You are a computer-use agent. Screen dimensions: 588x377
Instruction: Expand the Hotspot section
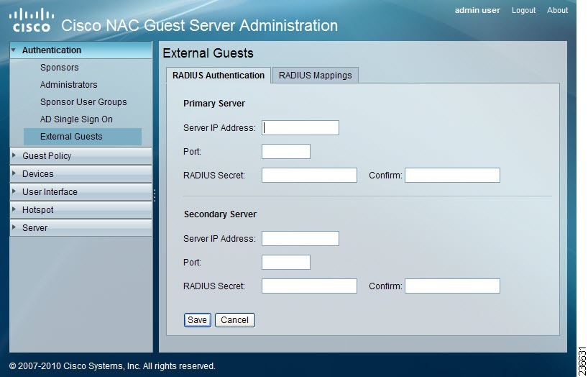81,209
